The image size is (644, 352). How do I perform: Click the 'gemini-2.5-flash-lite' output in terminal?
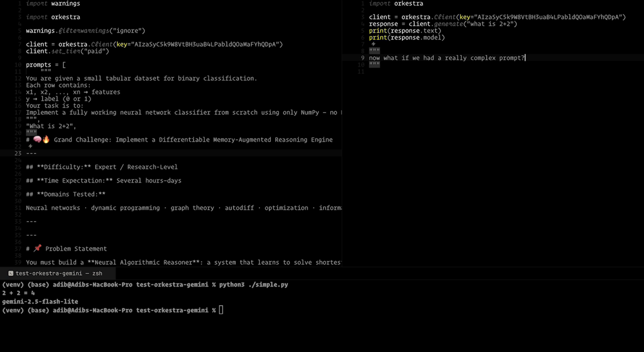[x=40, y=301]
